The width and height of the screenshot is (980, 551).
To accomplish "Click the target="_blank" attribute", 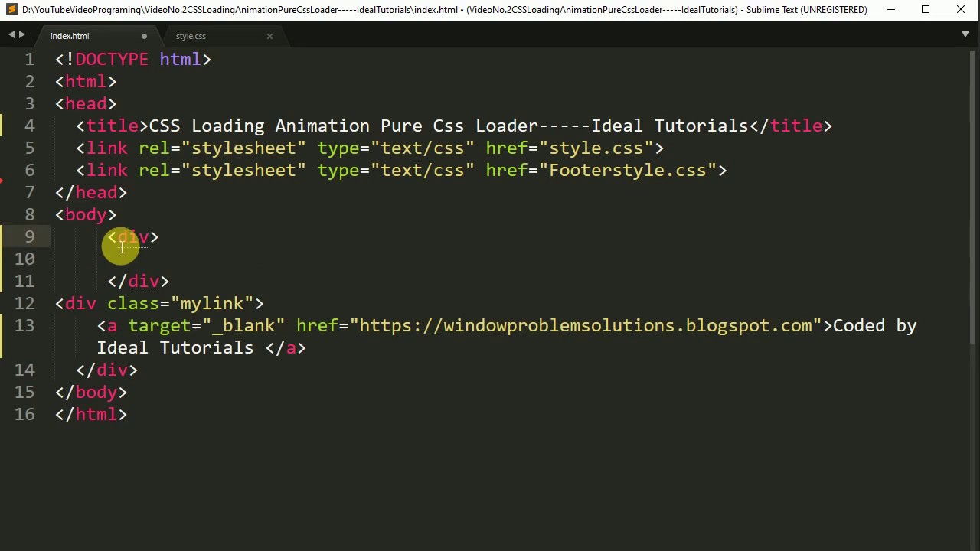I will click(x=206, y=325).
